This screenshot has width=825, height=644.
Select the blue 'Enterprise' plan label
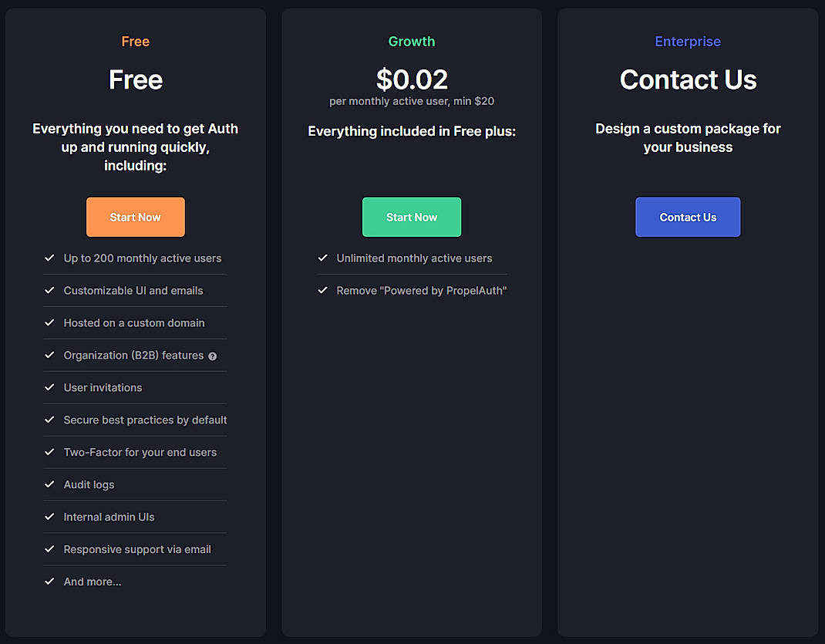(687, 41)
